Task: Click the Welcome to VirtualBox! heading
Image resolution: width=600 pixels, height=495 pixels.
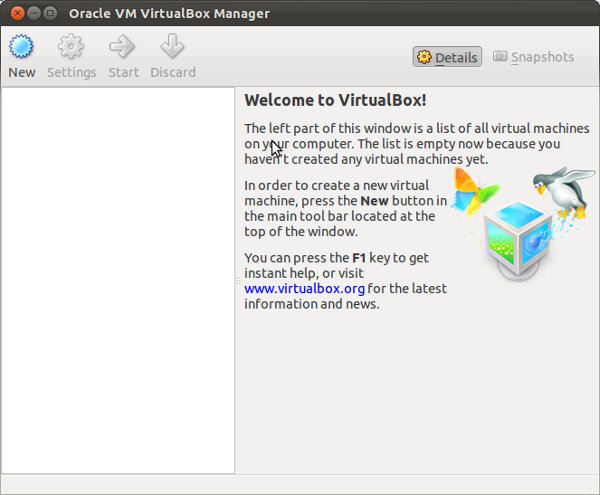Action: [x=335, y=100]
